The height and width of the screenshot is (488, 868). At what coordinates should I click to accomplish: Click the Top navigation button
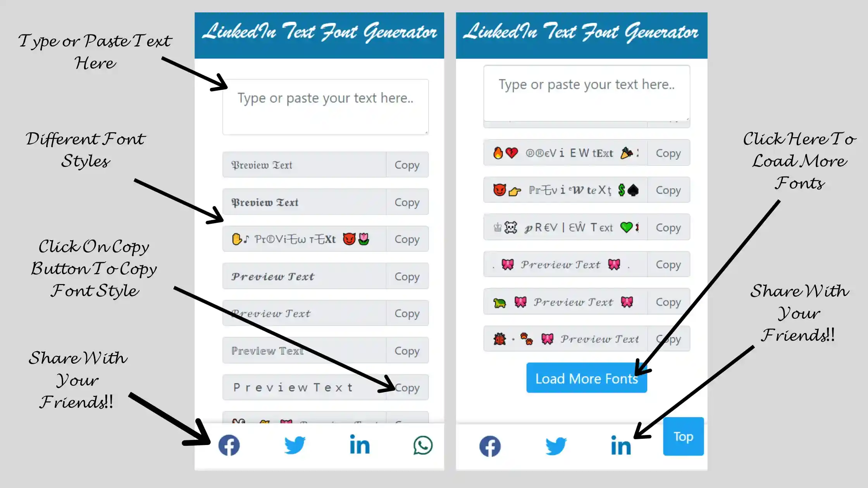click(x=683, y=436)
